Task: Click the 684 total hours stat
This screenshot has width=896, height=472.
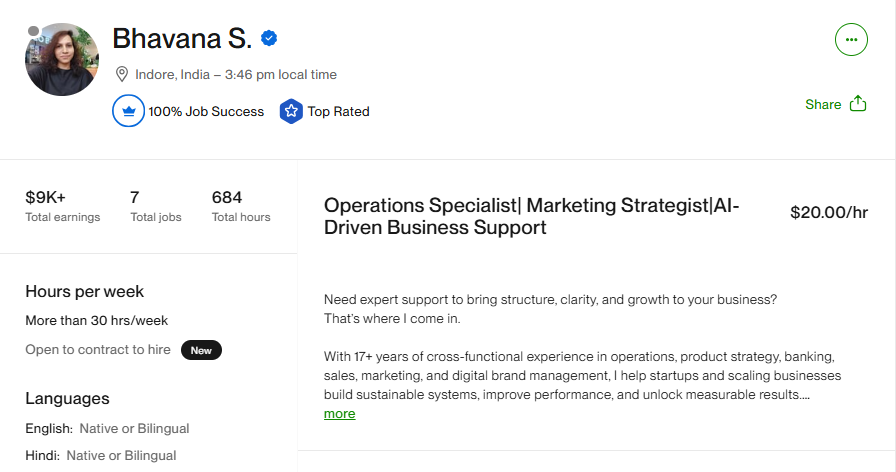Action: point(227,197)
